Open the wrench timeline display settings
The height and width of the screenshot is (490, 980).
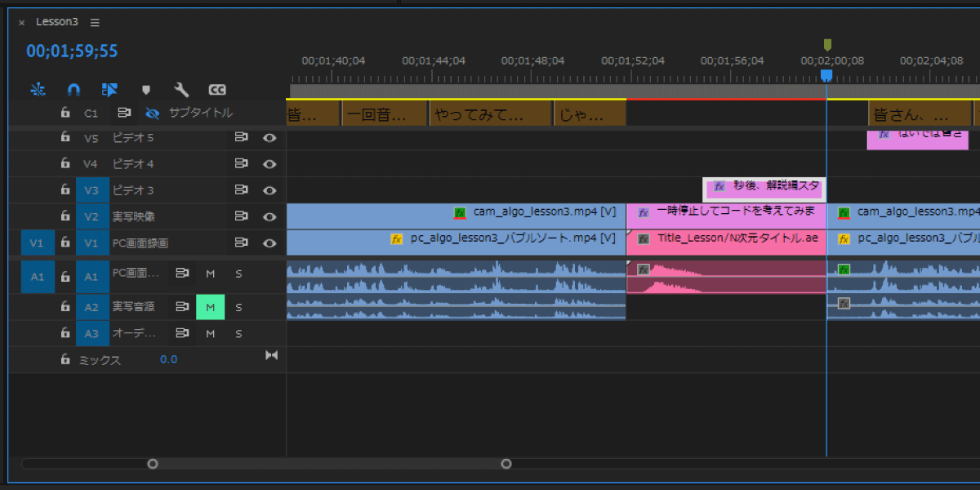[181, 90]
